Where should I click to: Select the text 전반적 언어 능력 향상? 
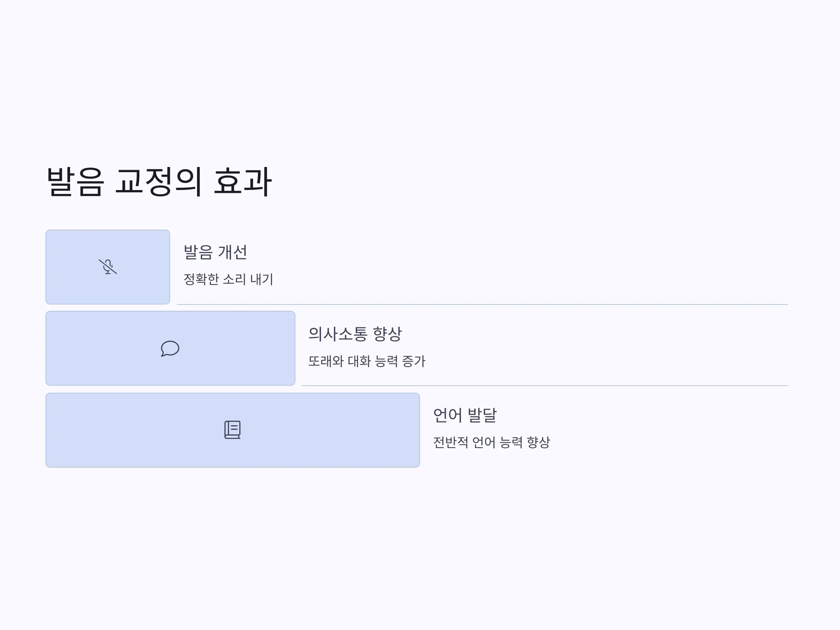point(491,442)
